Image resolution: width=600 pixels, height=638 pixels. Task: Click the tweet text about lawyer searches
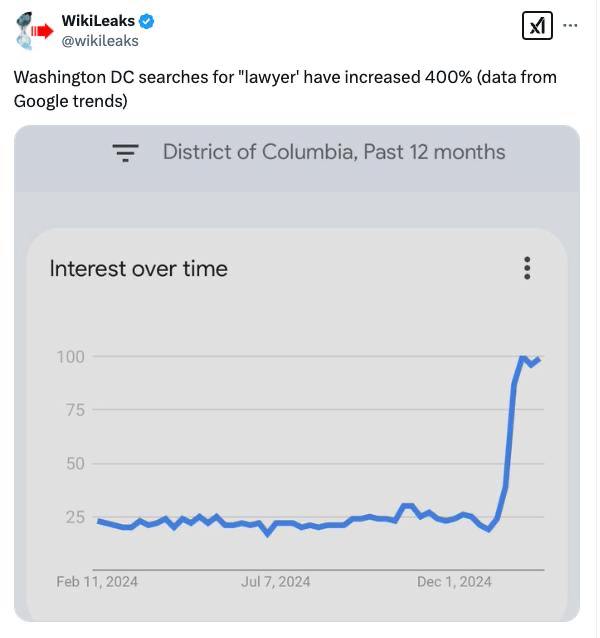285,88
